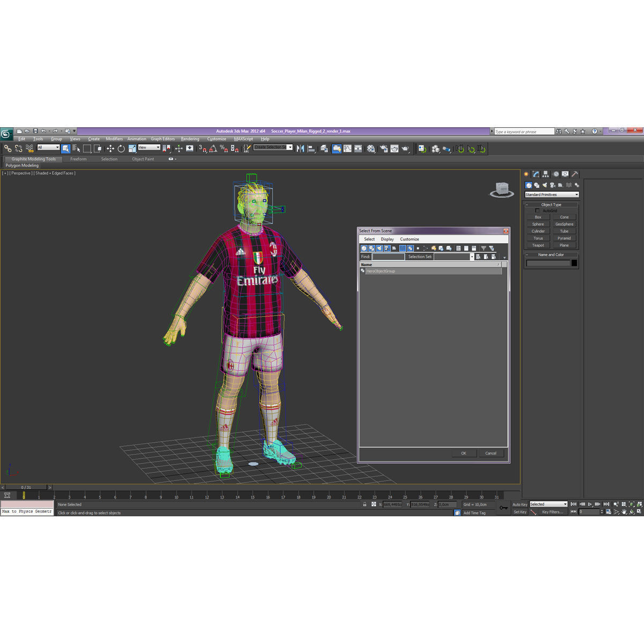
Task: Collapse the Object Type rollout
Action: [551, 204]
